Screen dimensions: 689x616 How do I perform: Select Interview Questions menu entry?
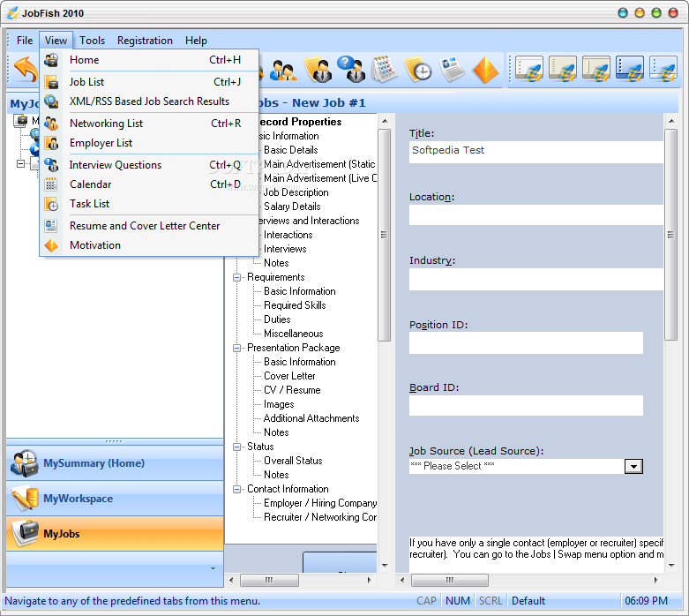pos(148,165)
